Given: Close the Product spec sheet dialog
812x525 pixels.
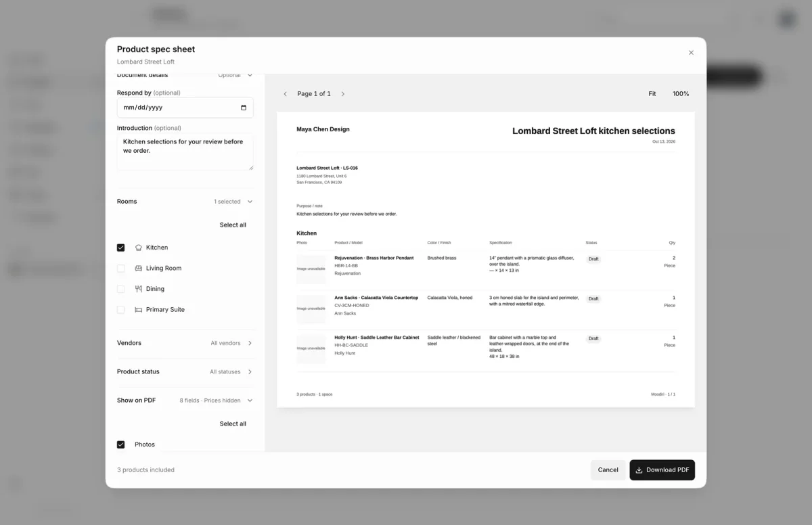Looking at the screenshot, I should [691, 53].
